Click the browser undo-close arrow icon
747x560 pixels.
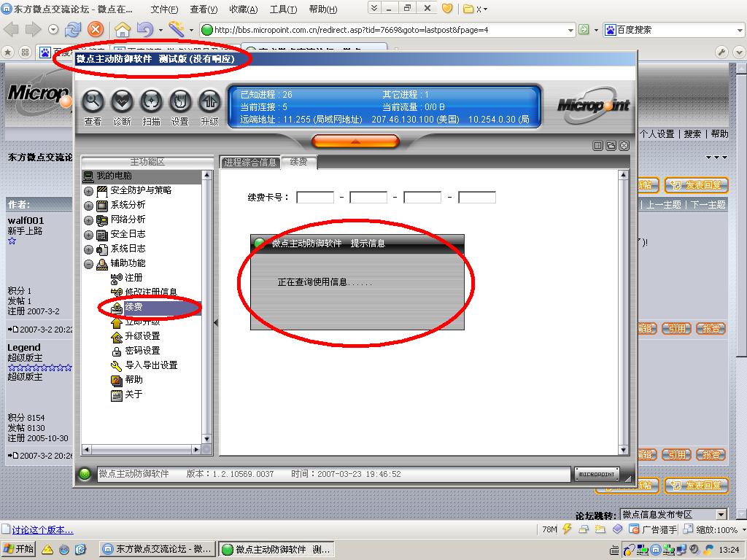click(x=145, y=29)
